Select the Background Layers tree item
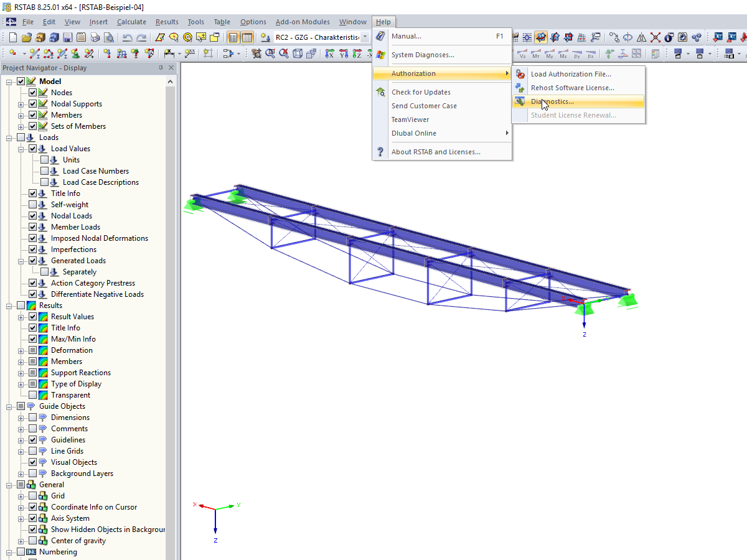 [82, 474]
